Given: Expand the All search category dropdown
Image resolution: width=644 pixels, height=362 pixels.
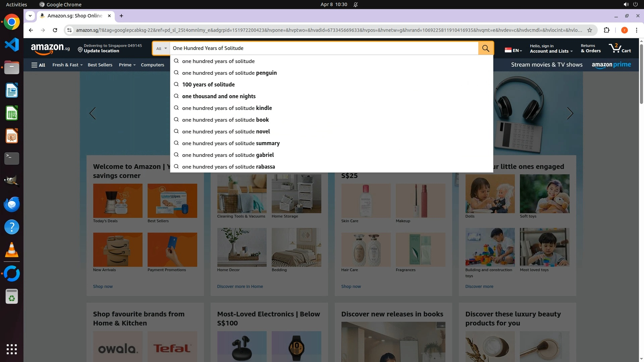Looking at the screenshot, I should coord(161,48).
